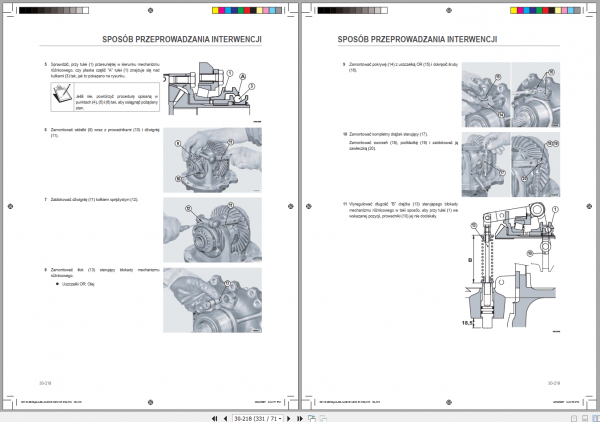
Task: Click the step 8 instruction text
Action: pos(105,272)
